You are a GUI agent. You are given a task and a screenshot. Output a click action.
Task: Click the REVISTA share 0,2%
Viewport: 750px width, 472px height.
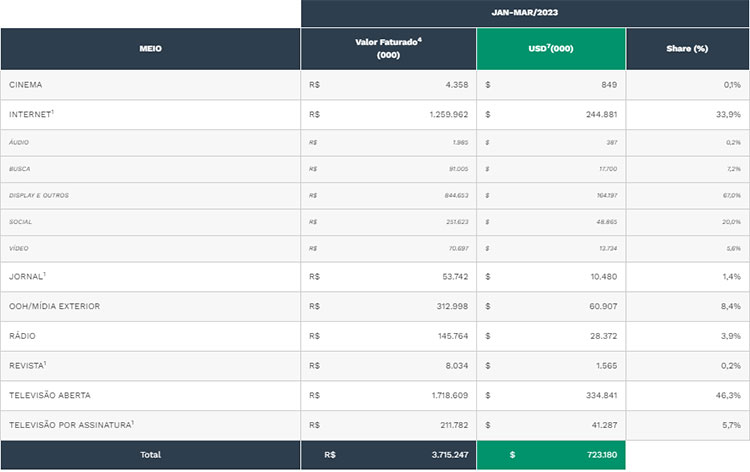point(731,365)
